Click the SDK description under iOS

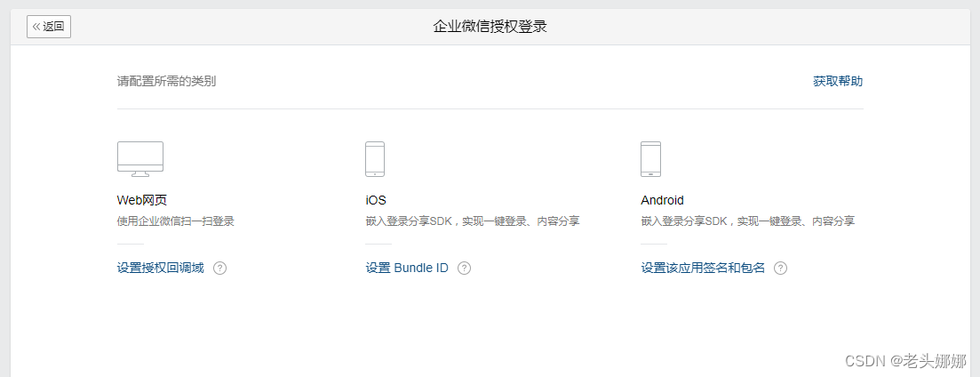(x=473, y=221)
